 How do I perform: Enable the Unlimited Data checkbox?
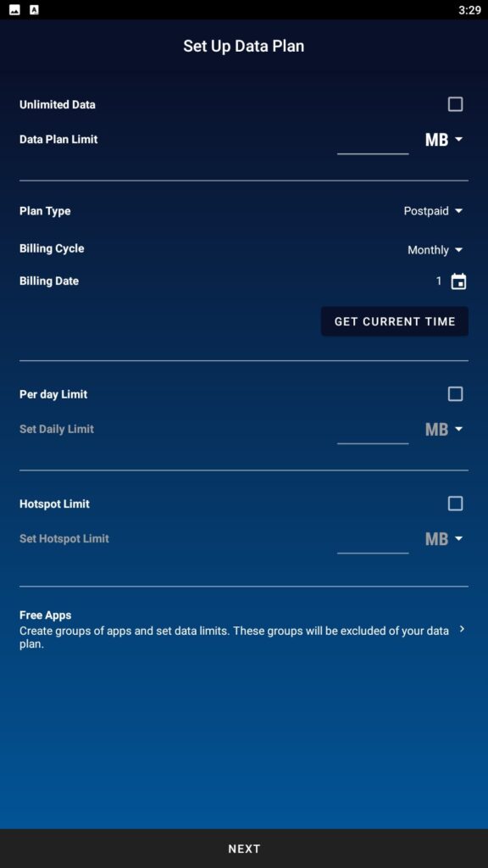(x=455, y=103)
